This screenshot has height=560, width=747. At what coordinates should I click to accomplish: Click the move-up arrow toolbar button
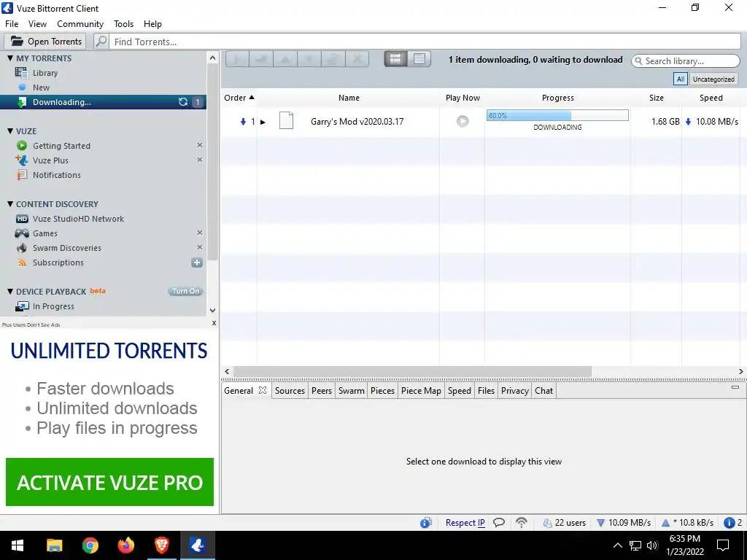(x=285, y=59)
